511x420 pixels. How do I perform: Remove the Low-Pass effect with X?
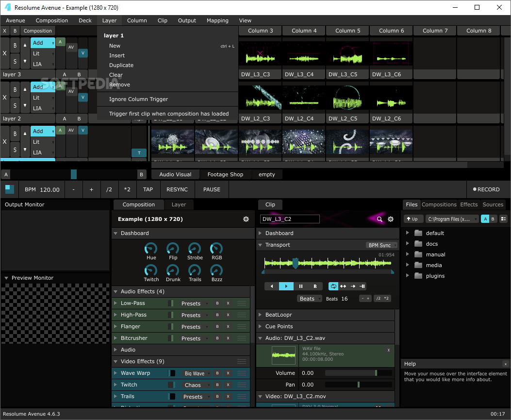(x=228, y=303)
